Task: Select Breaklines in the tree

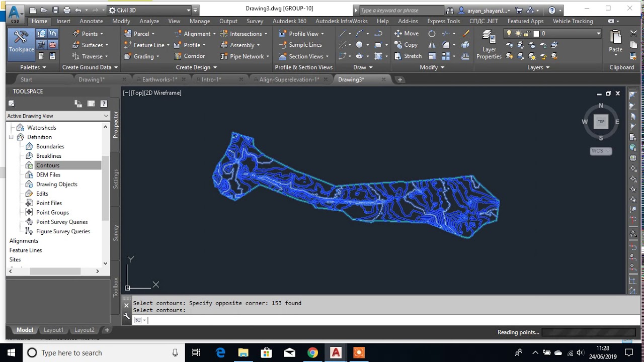Action: (x=49, y=156)
